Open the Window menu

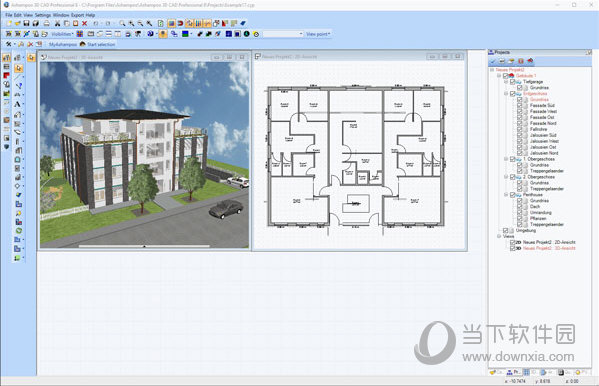[61, 15]
